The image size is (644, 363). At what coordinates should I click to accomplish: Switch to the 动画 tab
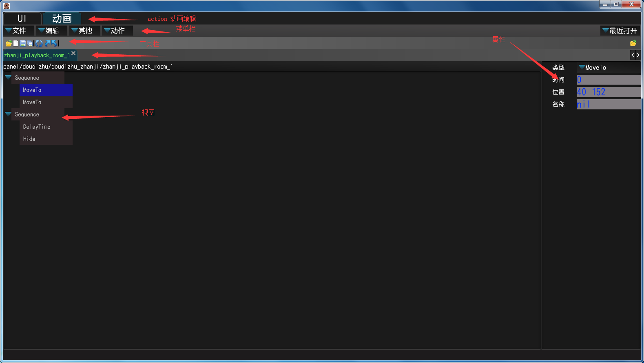click(x=62, y=18)
